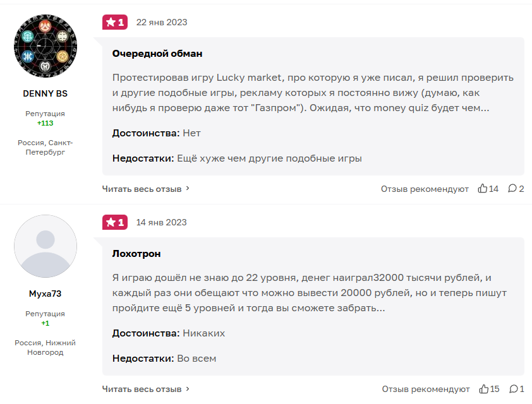Image resolution: width=532 pixels, height=404 pixels.
Task: Open the DENNY BS username link
Action: coord(45,93)
